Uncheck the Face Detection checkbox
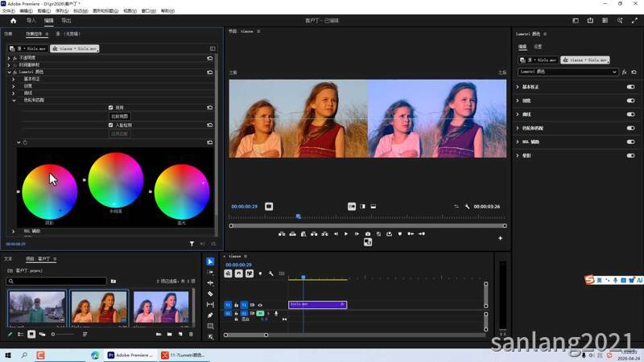Image resolution: width=644 pixels, height=362 pixels. (x=110, y=125)
